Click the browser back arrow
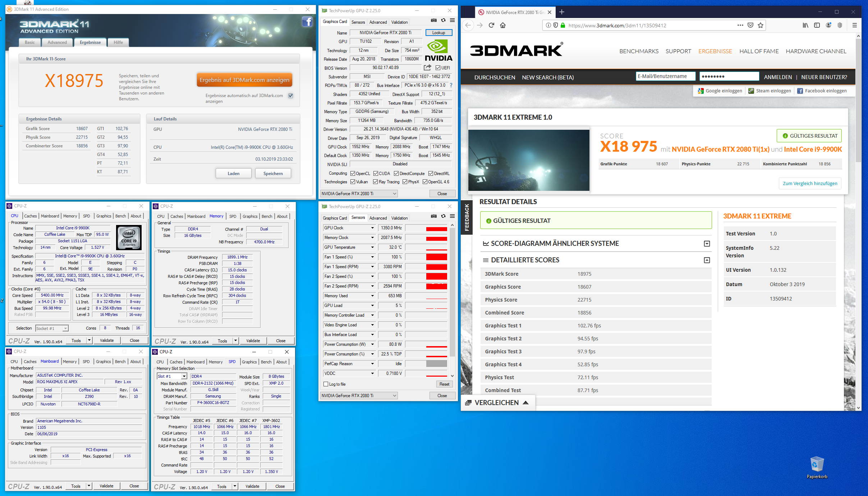This screenshot has width=868, height=496. (468, 25)
